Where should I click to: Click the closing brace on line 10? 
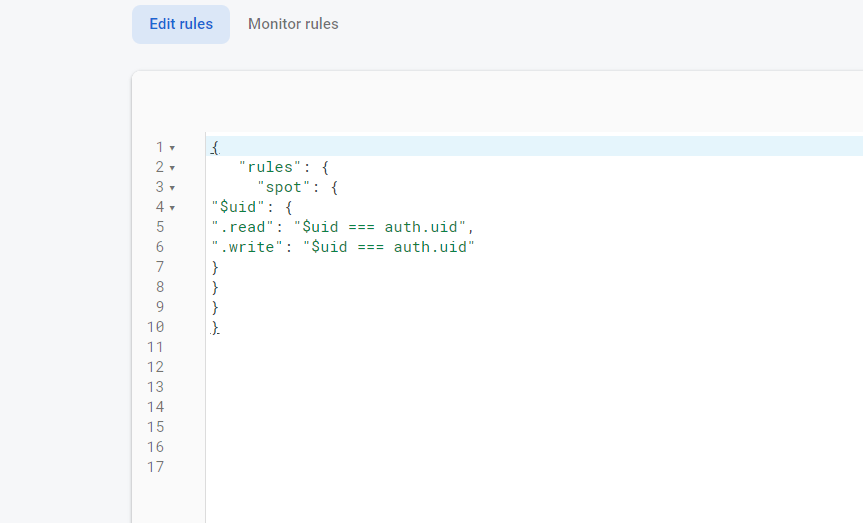215,327
